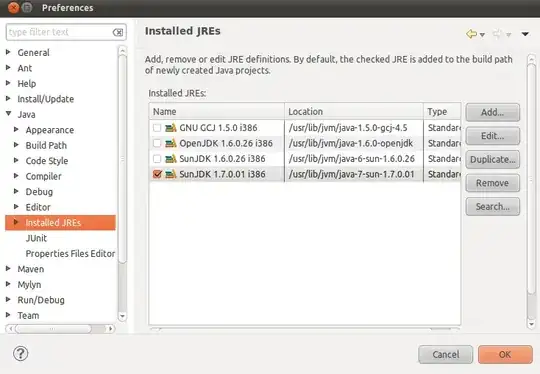Viewport: 540px width, 374px height.
Task: Expand the Build Path node
Action: pos(16,145)
